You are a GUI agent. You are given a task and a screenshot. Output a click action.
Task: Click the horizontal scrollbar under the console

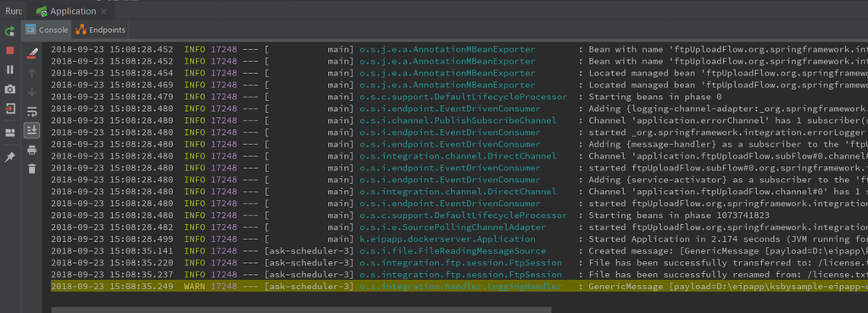click(x=301, y=310)
